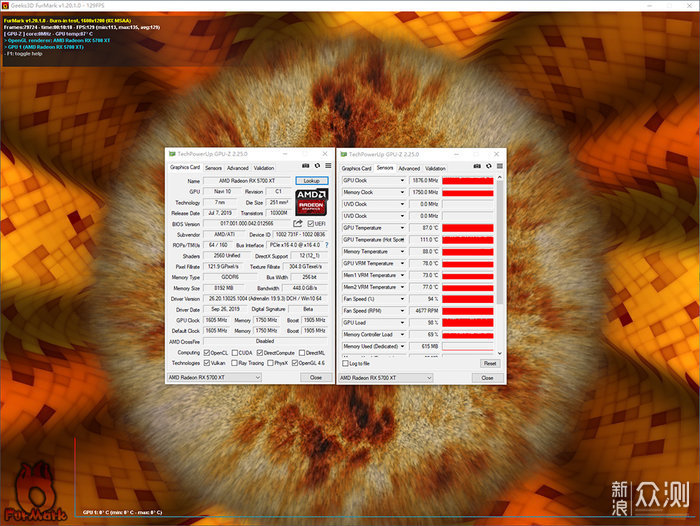
Task: Open Memory Clock sensor dropdown
Action: [402, 192]
